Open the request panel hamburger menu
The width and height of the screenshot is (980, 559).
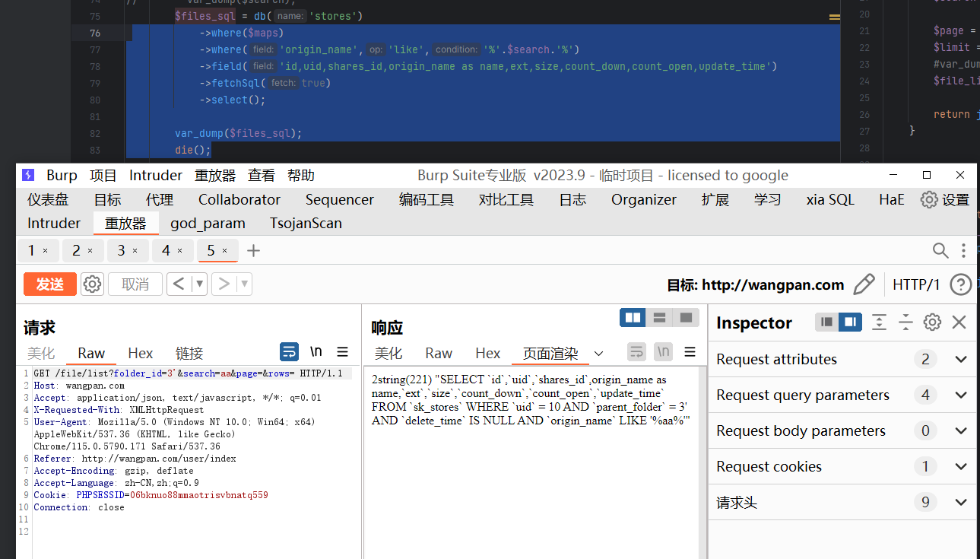343,351
